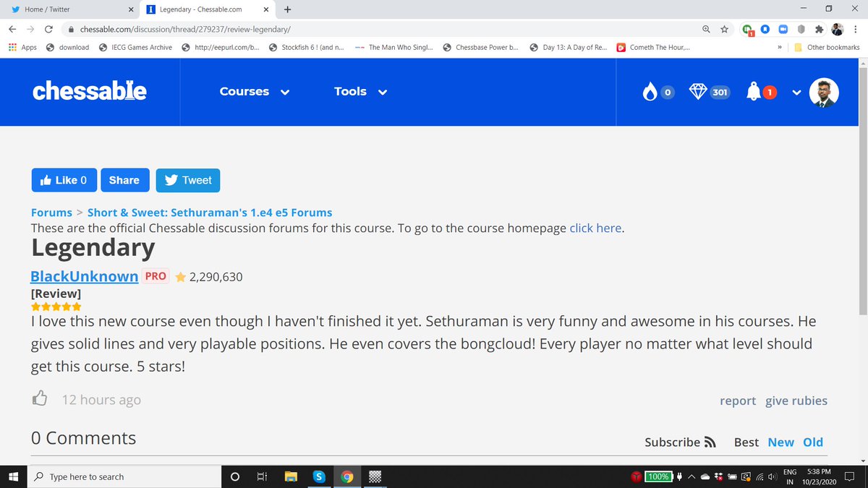Viewport: 868px width, 488px height.
Task: Click the Chessable profile avatar
Action: coord(823,92)
